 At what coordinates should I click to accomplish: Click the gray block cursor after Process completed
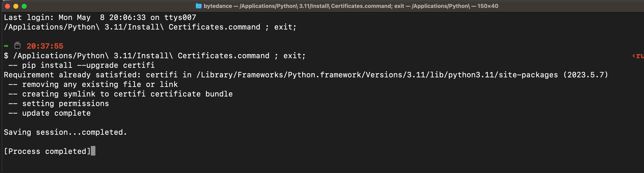coord(93,151)
